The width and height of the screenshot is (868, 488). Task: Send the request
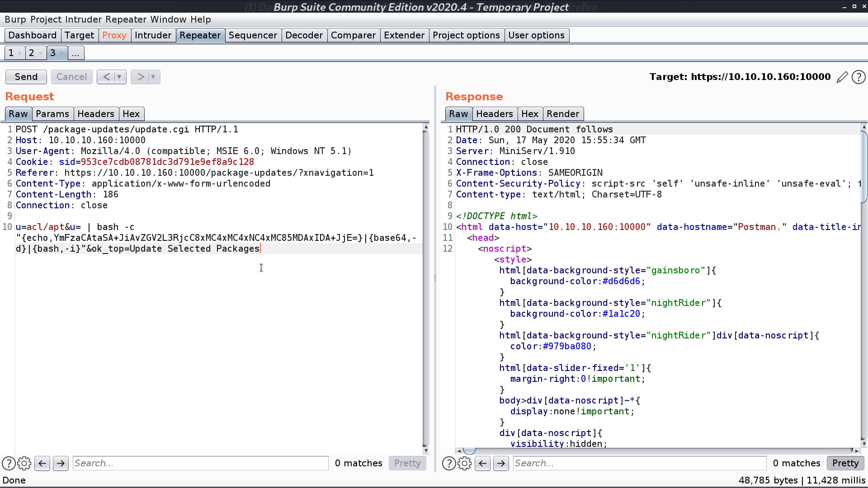(x=26, y=77)
